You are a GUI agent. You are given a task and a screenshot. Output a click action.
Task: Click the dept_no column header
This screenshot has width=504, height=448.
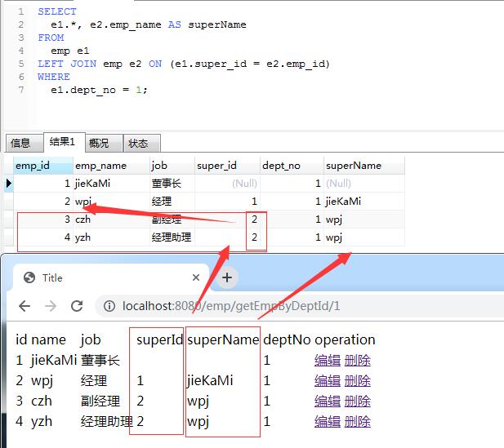(x=292, y=166)
